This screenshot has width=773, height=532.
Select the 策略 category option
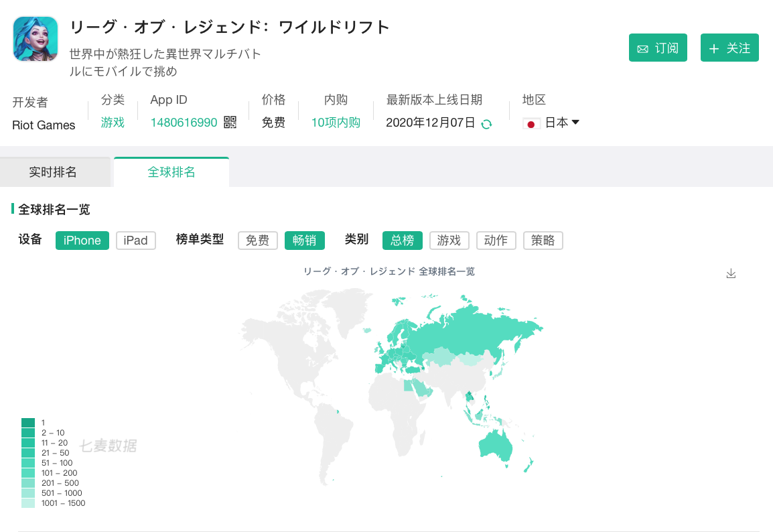pyautogui.click(x=543, y=240)
